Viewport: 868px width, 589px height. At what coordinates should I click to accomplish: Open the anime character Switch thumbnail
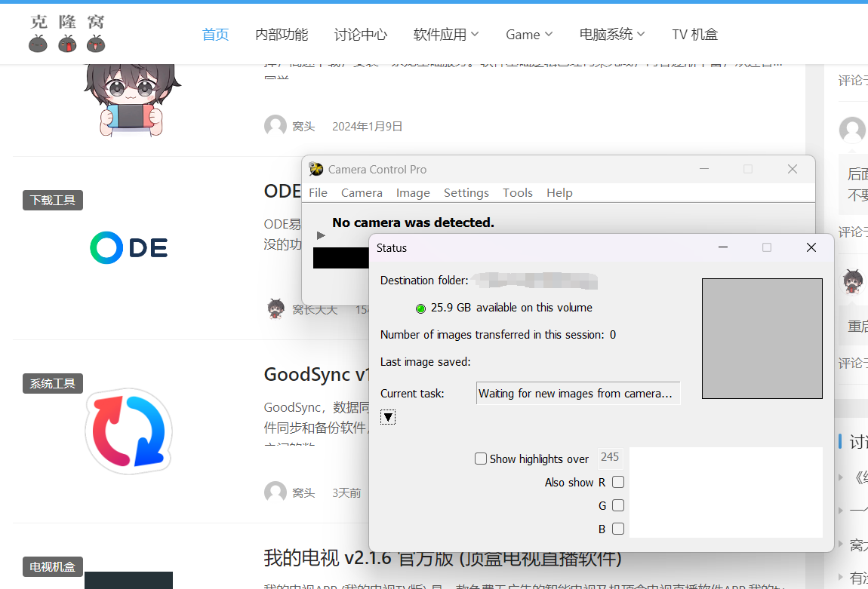(132, 100)
